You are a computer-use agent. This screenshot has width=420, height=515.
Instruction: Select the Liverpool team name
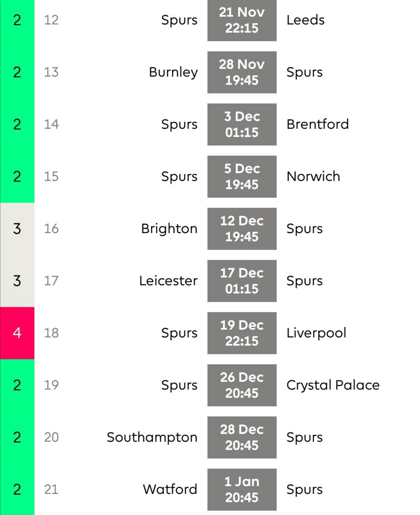(316, 333)
